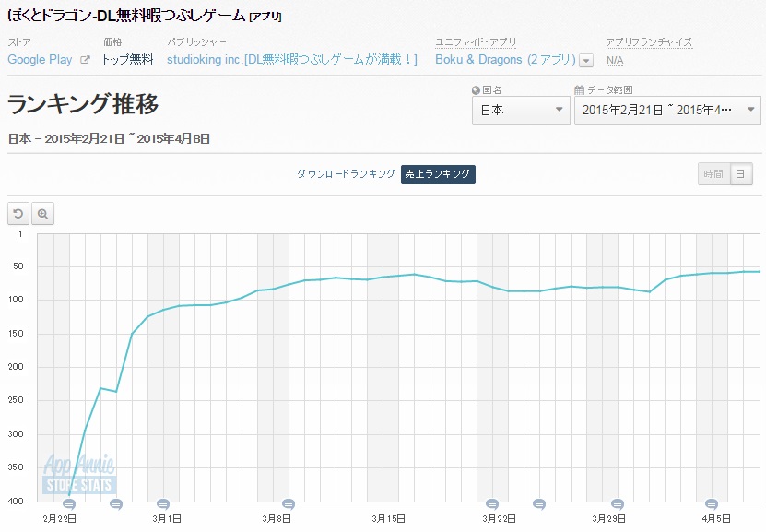Open the external link icon beside Google Play
Screen dimensions: 766x532
[x=86, y=60]
